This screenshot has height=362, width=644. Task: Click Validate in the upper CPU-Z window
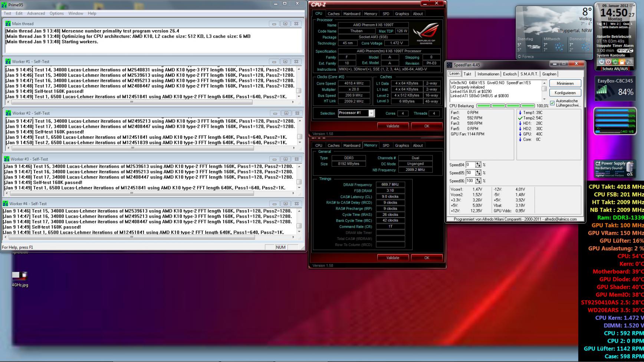[x=393, y=126]
